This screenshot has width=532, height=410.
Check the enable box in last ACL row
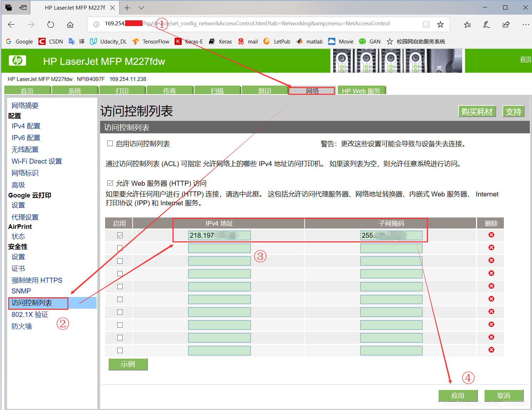(x=120, y=350)
